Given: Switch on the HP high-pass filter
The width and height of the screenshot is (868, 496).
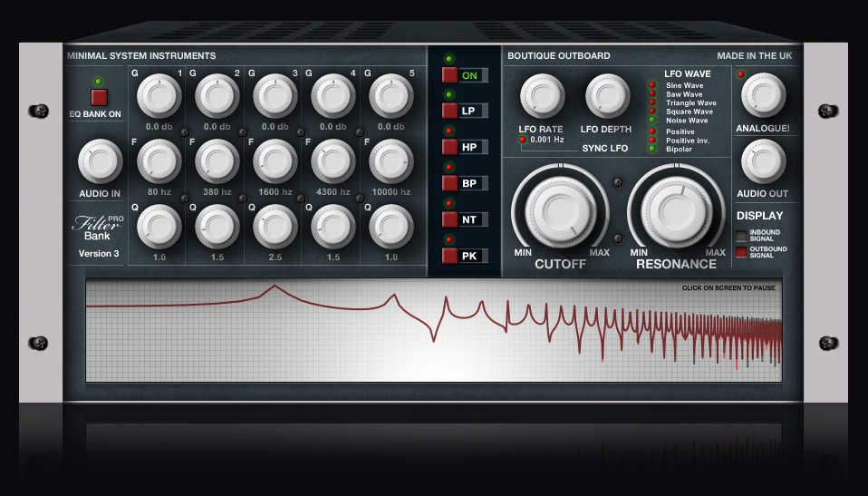Looking at the screenshot, I should 450,147.
